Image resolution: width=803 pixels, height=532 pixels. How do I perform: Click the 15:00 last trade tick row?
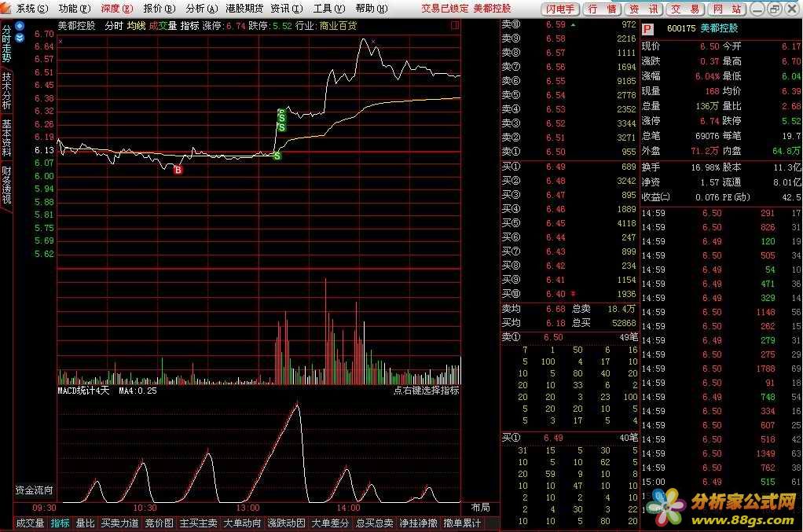(x=721, y=482)
